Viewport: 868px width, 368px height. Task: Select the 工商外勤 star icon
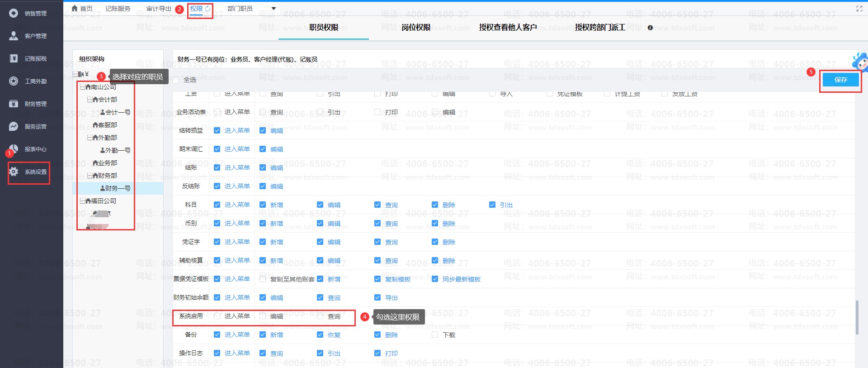(14, 81)
